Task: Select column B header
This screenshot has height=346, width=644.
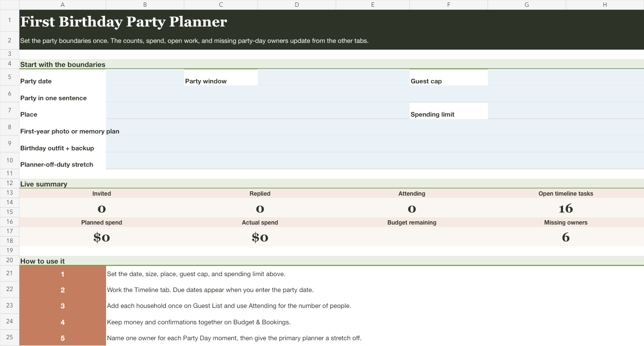Action: pyautogui.click(x=145, y=5)
